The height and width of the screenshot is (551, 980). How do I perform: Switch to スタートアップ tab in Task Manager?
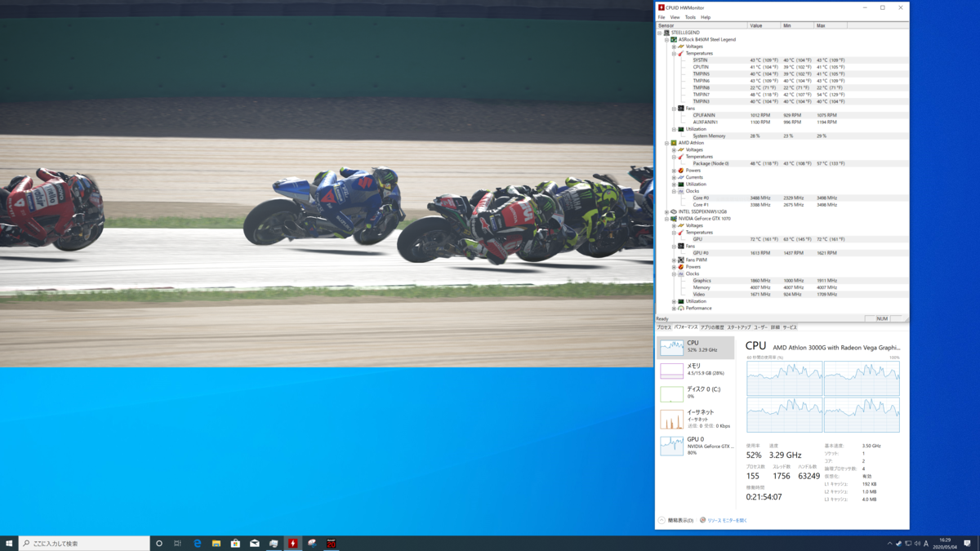[739, 327]
